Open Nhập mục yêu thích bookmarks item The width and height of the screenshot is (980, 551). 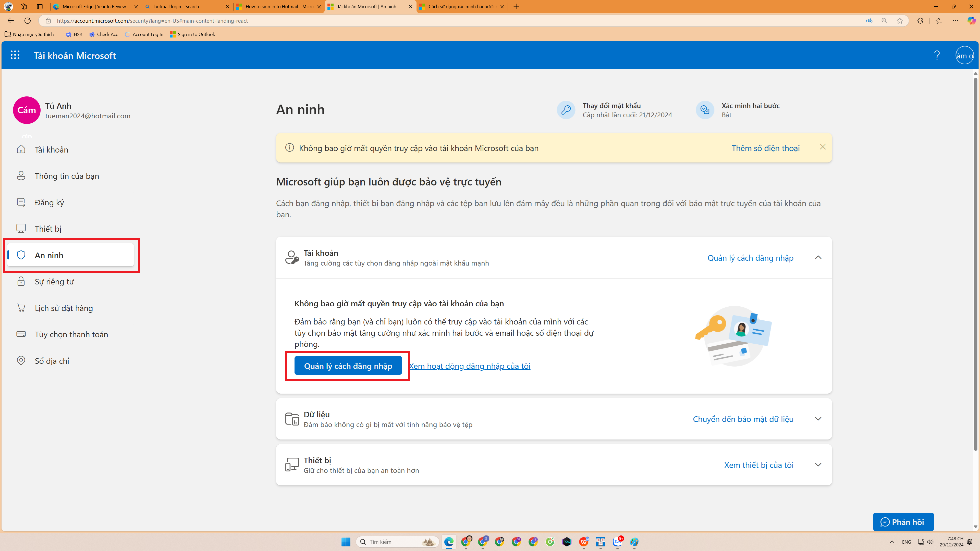coord(29,34)
